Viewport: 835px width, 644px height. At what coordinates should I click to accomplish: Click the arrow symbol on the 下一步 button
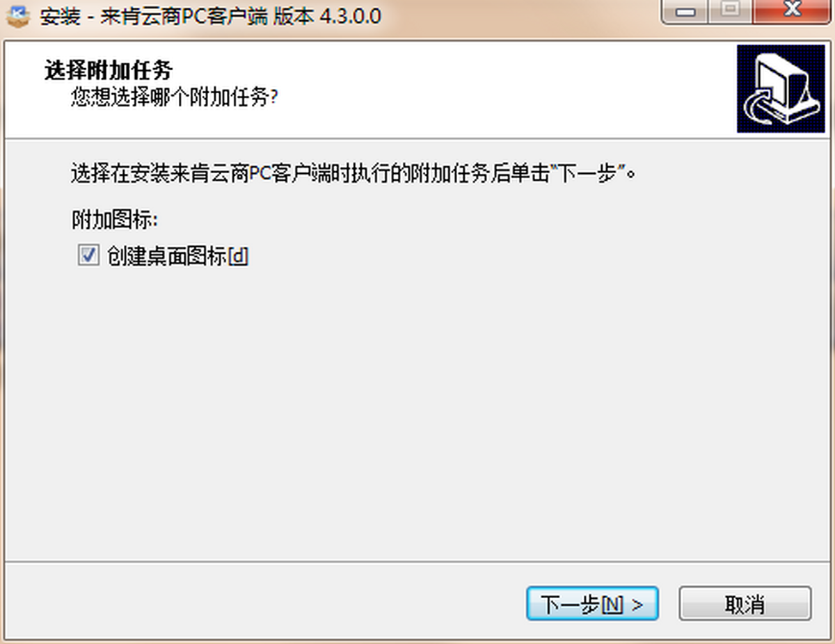tap(637, 605)
